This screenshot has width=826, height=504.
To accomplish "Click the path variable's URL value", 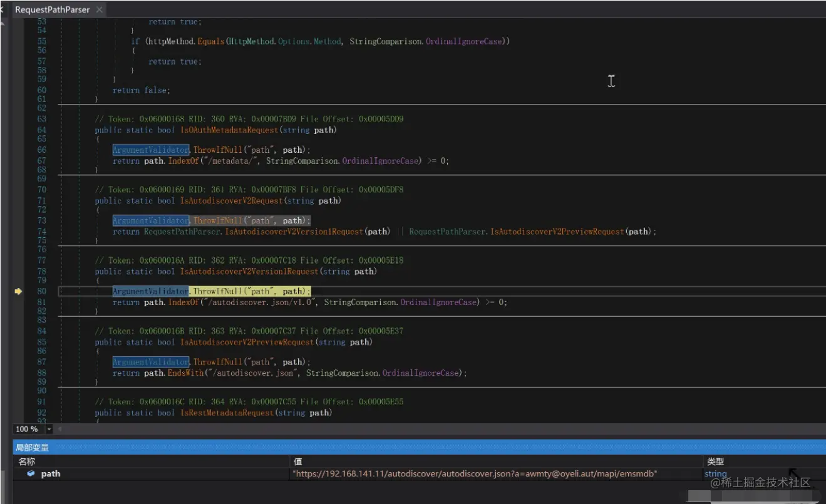I will [475, 474].
